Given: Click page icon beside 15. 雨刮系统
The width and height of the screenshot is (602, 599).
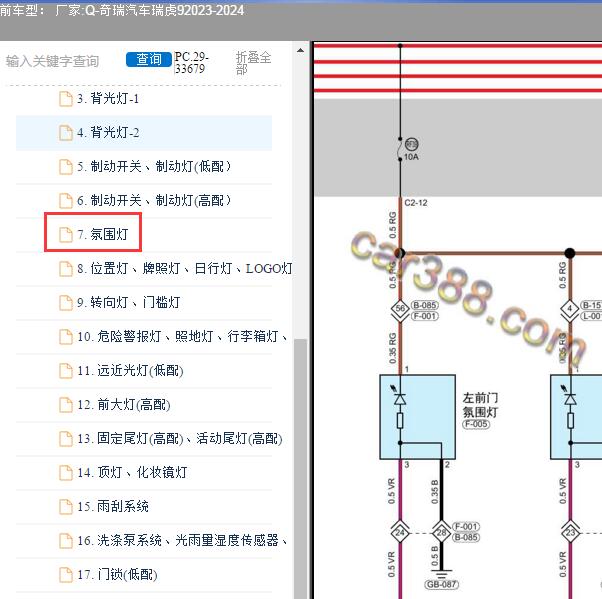Looking at the screenshot, I should point(66,506).
